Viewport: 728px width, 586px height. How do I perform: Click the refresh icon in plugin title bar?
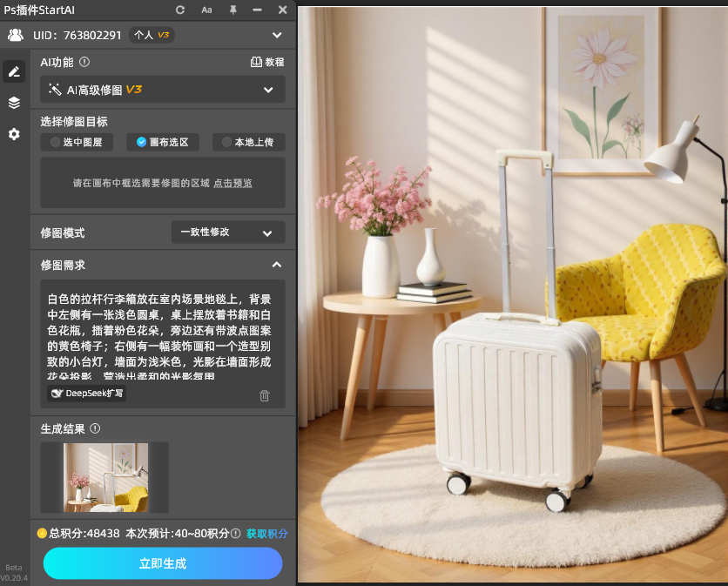(x=180, y=10)
